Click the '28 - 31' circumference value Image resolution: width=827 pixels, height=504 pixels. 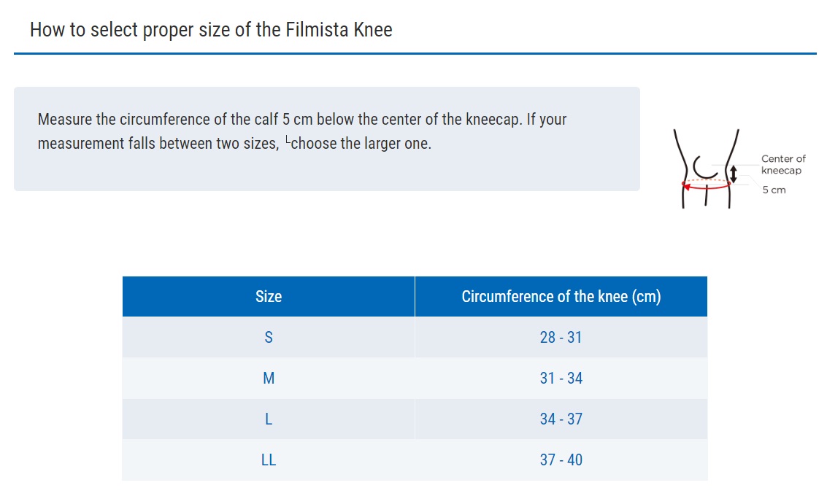(561, 338)
